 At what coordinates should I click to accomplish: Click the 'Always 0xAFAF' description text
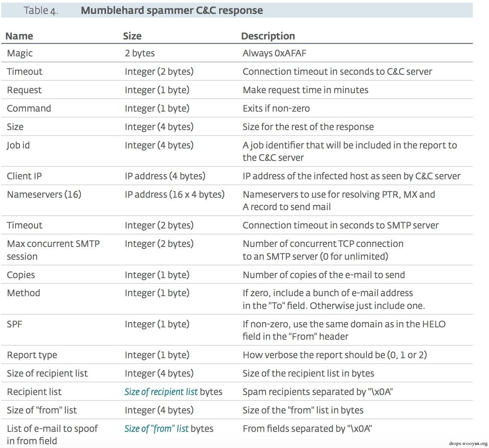click(x=274, y=53)
